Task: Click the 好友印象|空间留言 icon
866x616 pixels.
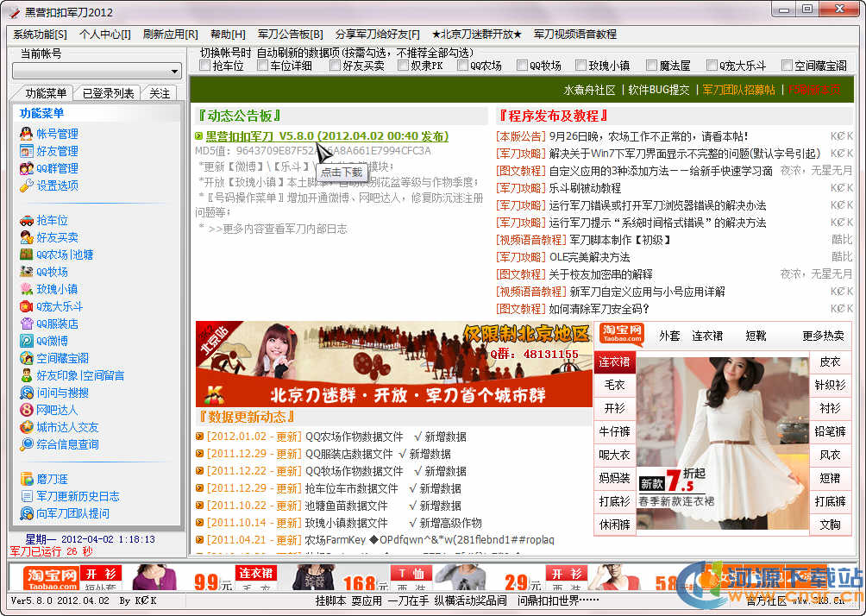Action: coord(27,375)
